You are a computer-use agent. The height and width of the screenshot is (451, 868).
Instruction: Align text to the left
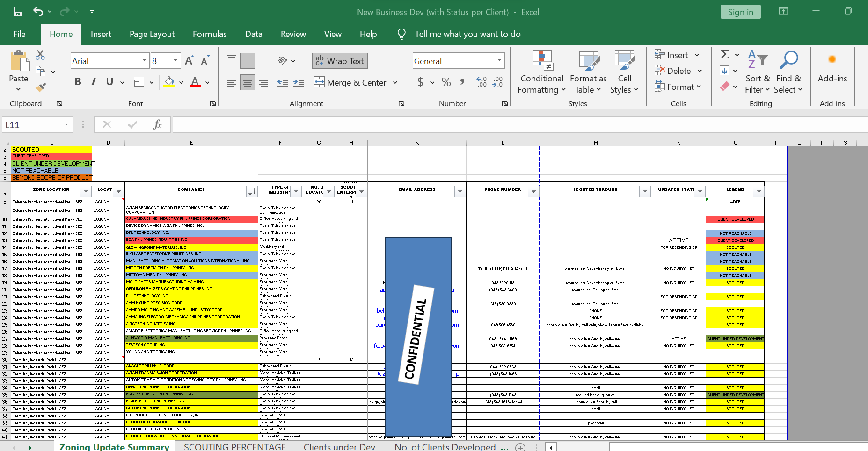231,82
